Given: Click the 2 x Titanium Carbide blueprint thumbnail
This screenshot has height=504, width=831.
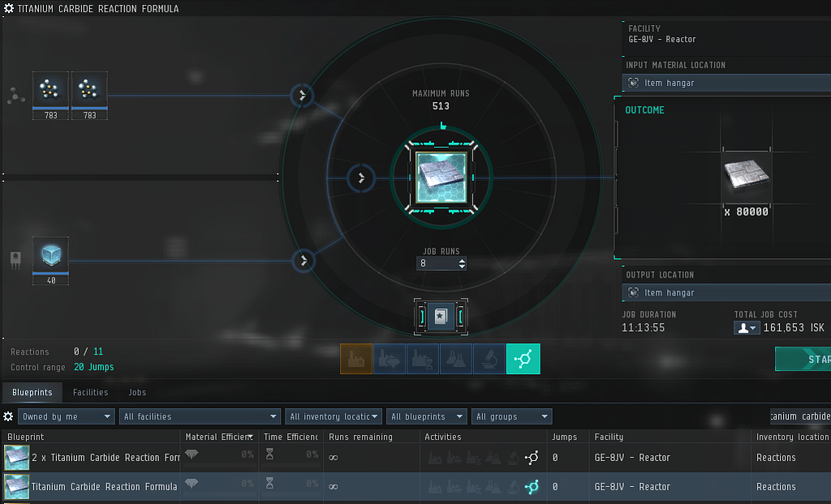Looking at the screenshot, I should pos(16,458).
